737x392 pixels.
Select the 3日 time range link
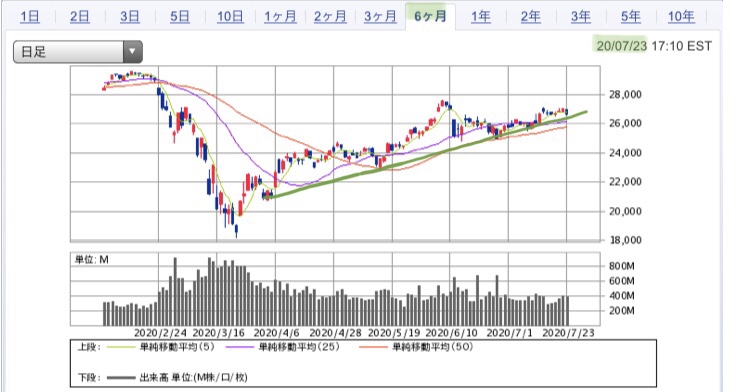(x=129, y=17)
